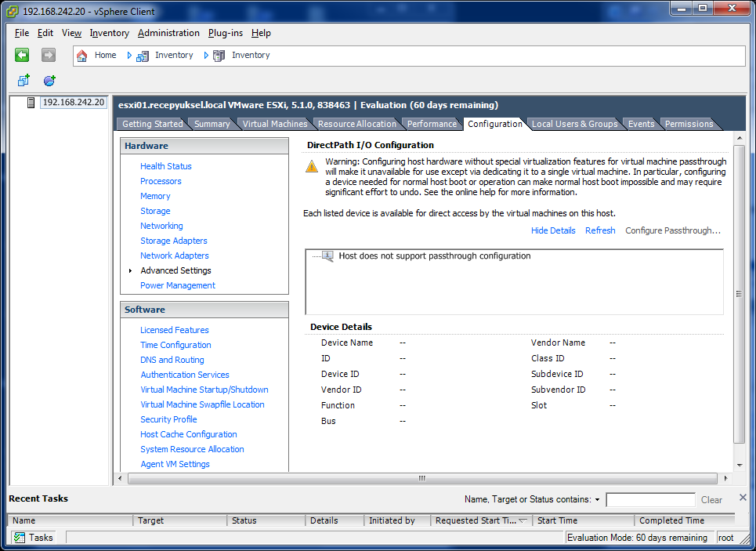Open the Help menu
Image resolution: width=756 pixels, height=551 pixels.
click(261, 33)
